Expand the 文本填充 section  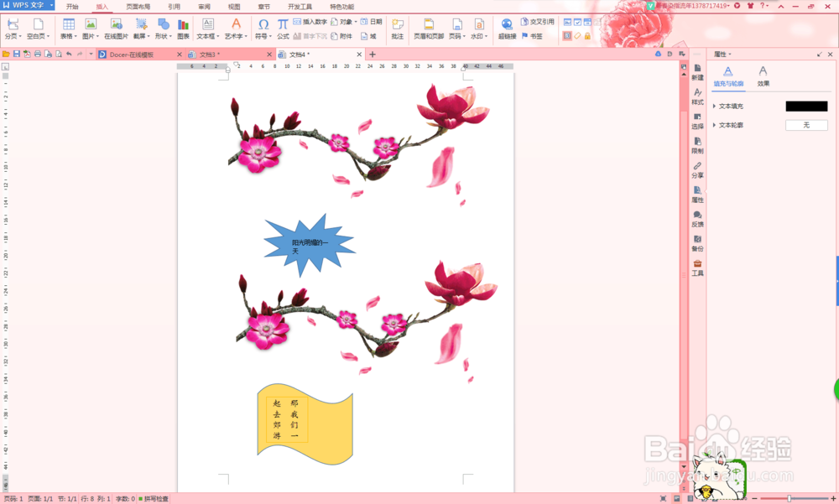[x=730, y=104]
